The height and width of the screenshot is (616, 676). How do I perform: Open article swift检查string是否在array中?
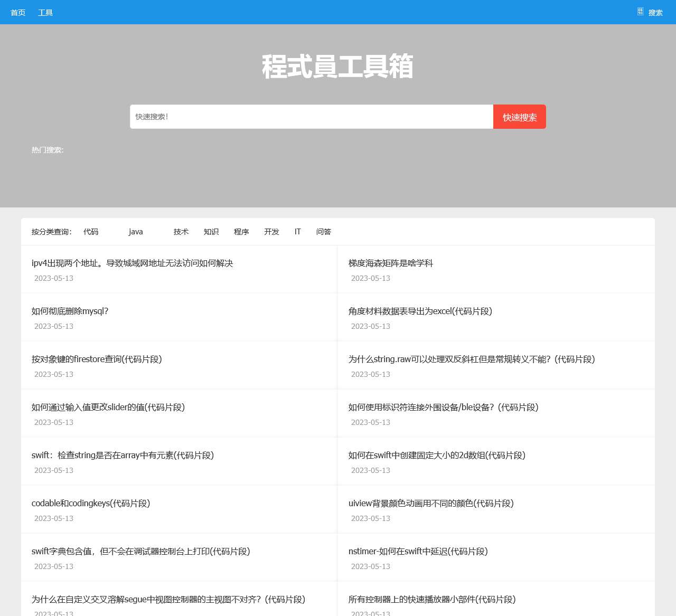click(x=123, y=455)
